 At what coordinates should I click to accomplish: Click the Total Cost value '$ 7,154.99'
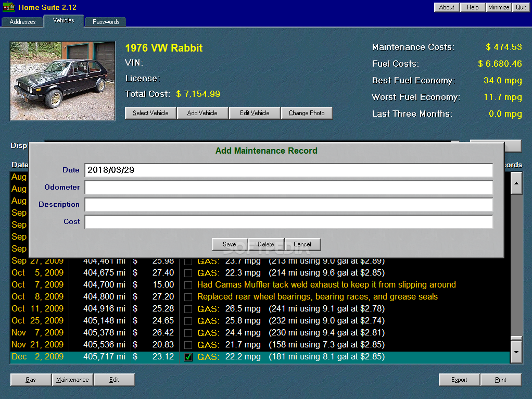point(198,94)
